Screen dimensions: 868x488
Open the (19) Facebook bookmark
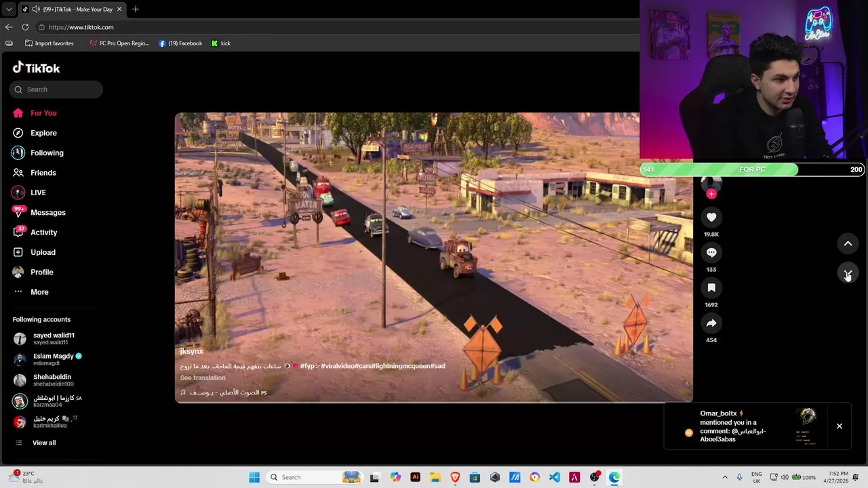click(180, 43)
